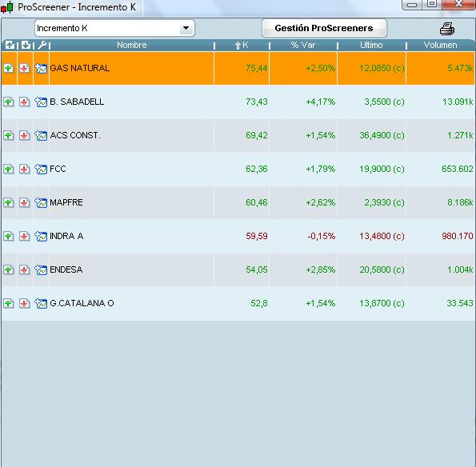This screenshot has width=476, height=467.
Task: Open the chart icon for INDRA A
Action: tap(41, 236)
